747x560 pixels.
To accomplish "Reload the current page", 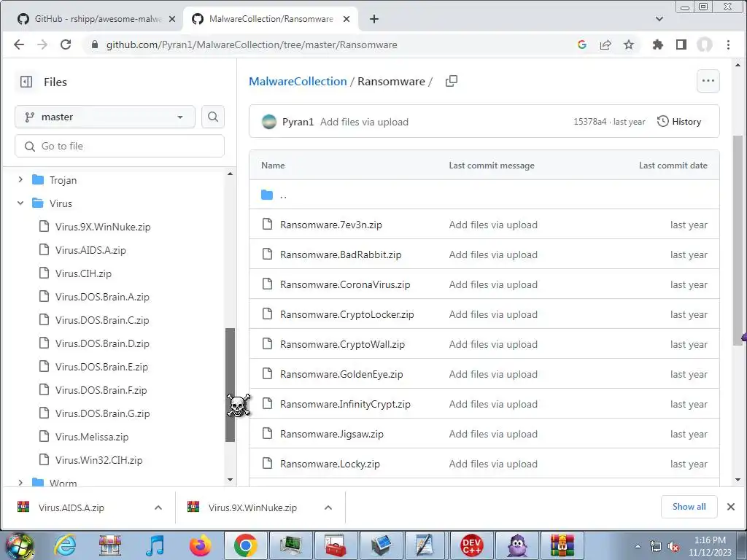I will tap(66, 44).
